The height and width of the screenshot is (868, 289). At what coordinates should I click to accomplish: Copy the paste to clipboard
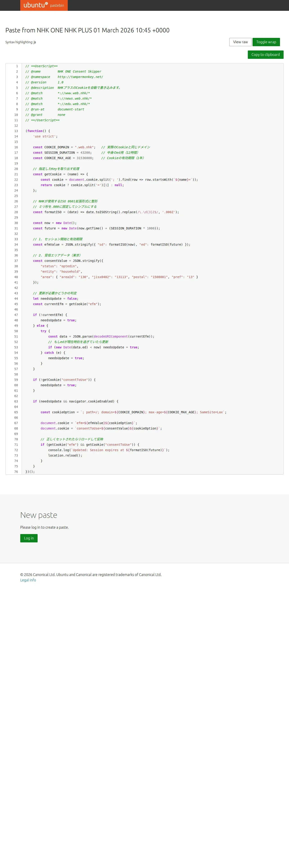click(265, 55)
